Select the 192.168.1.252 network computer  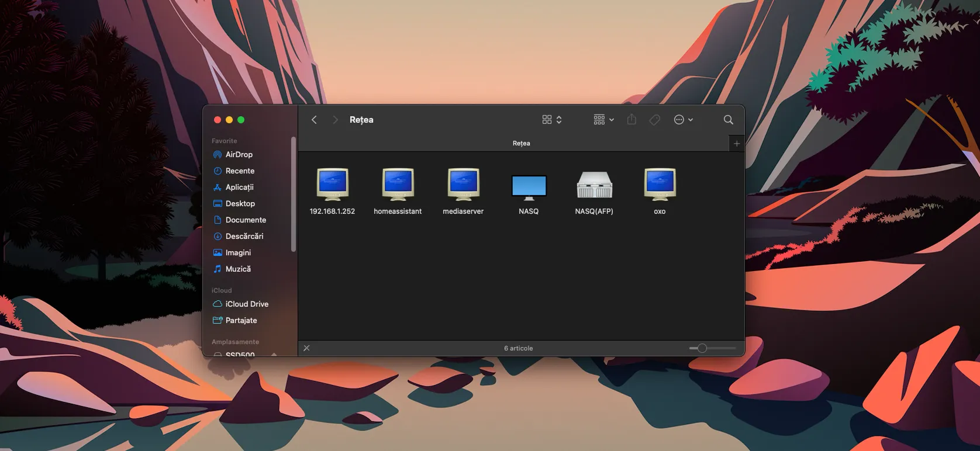pyautogui.click(x=332, y=185)
